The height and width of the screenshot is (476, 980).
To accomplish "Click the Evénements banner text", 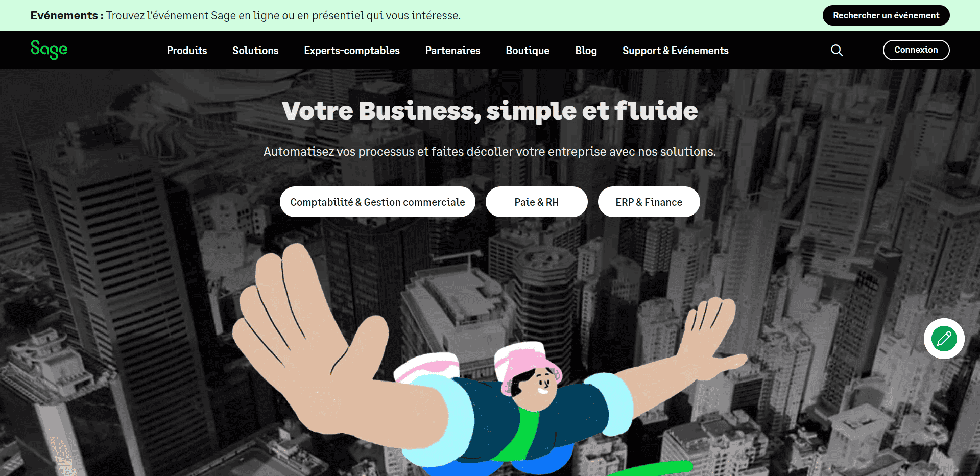I will point(246,15).
